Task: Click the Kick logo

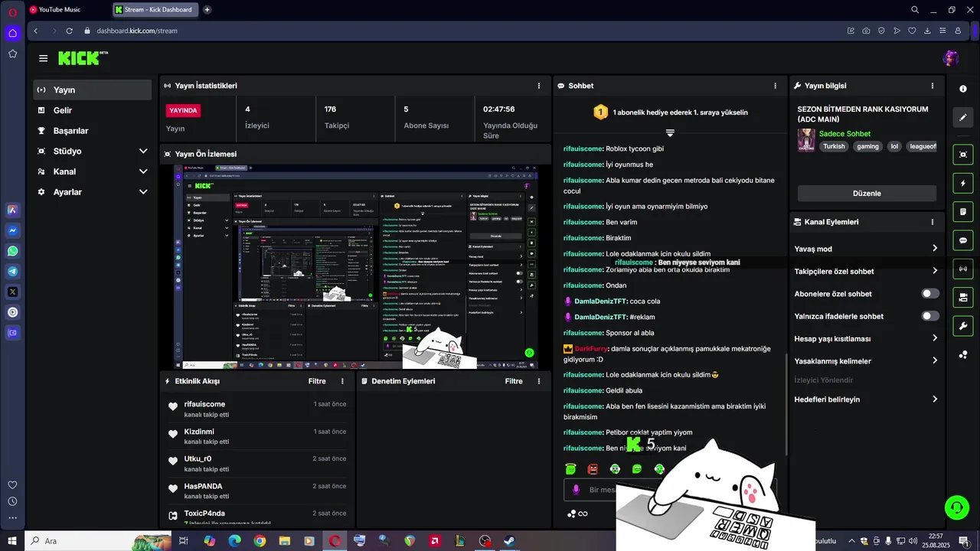Action: [83, 58]
